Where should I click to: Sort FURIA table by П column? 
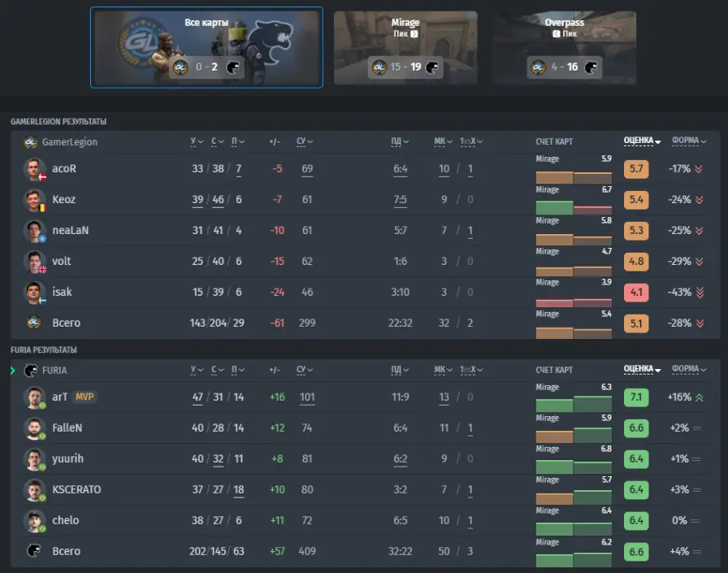tap(238, 370)
